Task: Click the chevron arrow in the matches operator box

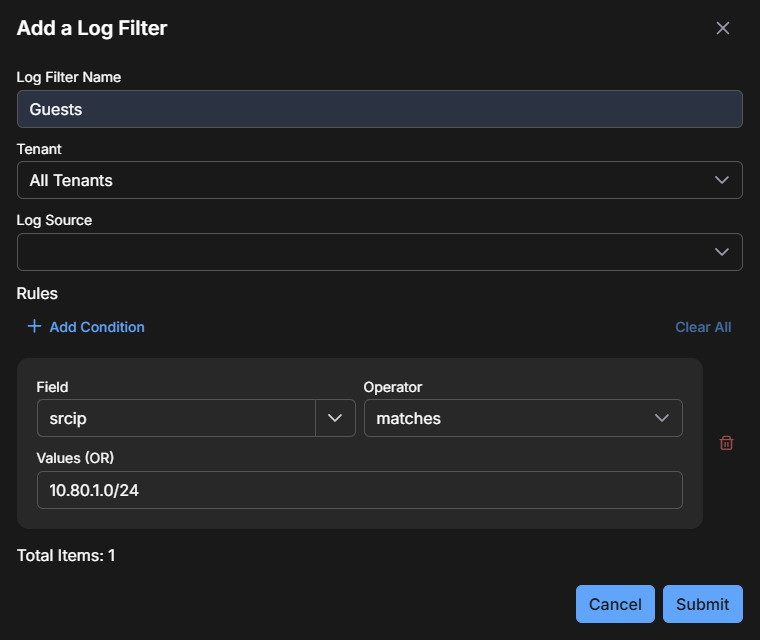Action: click(661, 418)
